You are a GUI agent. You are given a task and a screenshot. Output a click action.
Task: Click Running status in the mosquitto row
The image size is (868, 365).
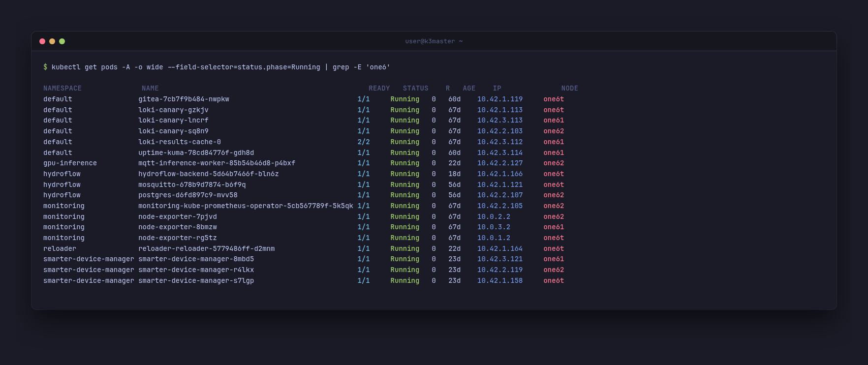click(405, 185)
